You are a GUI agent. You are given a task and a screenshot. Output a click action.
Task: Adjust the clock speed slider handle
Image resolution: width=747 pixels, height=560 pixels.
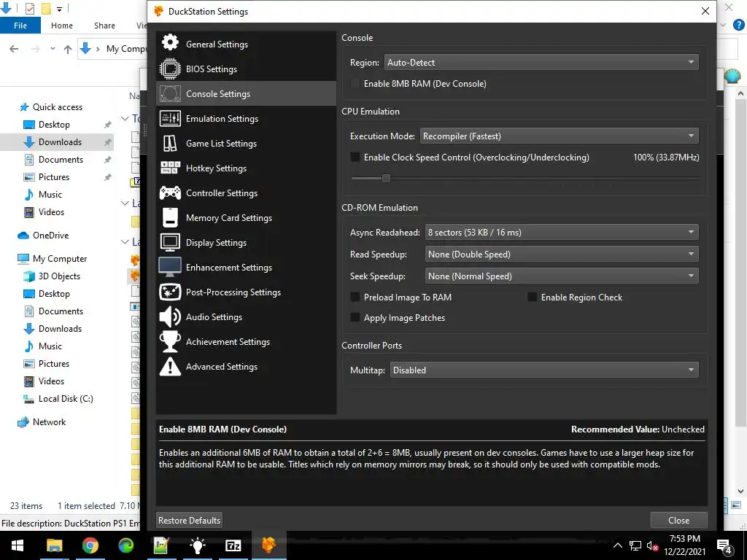[x=386, y=178]
